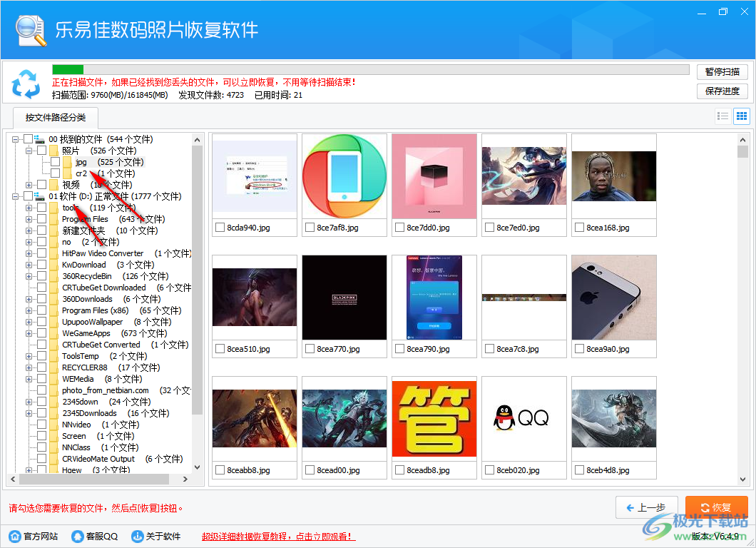Select the NNvideo folder
Viewport: 756px width, 548px height.
76,425
